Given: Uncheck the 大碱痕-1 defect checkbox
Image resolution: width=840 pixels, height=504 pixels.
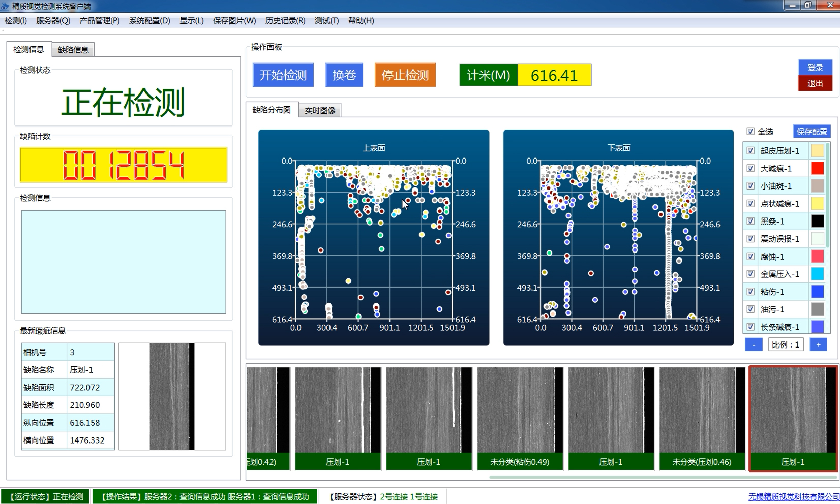Looking at the screenshot, I should point(751,168).
